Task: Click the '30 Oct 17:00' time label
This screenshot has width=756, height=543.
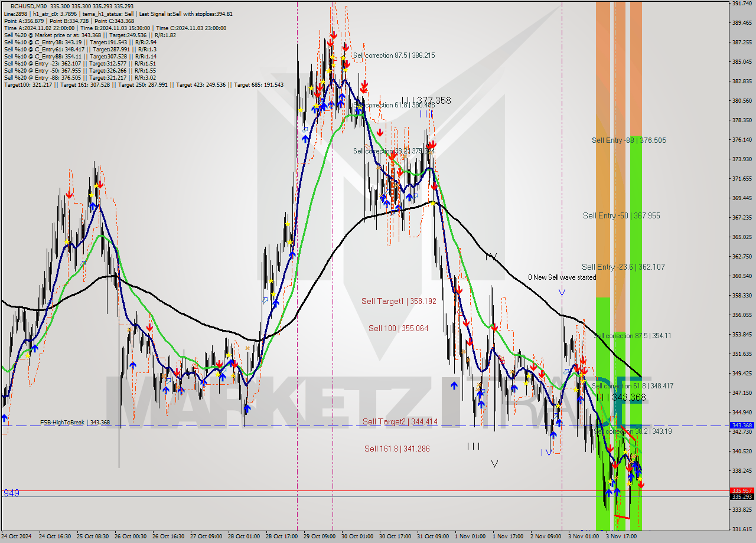Action: 395,537
